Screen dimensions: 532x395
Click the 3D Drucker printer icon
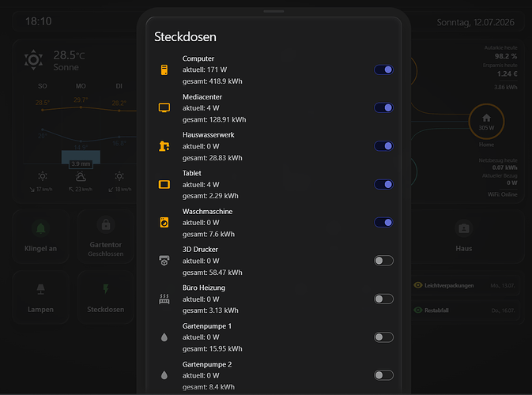[x=164, y=261]
